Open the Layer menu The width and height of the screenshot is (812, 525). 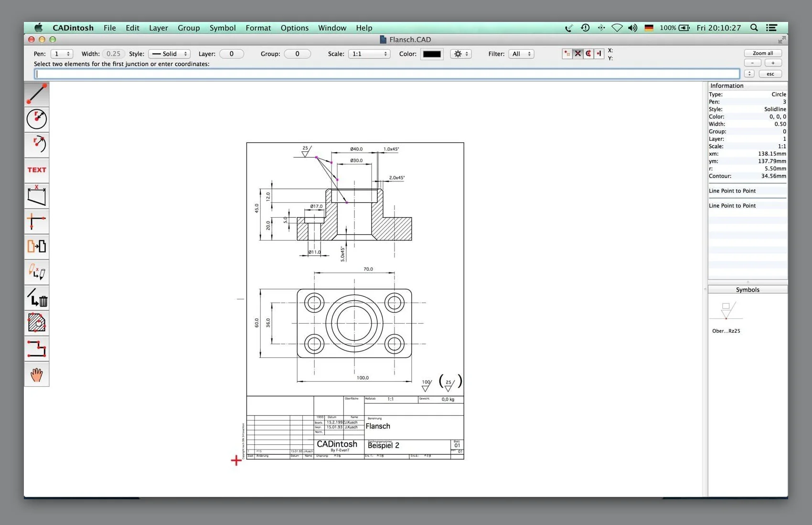coord(158,28)
